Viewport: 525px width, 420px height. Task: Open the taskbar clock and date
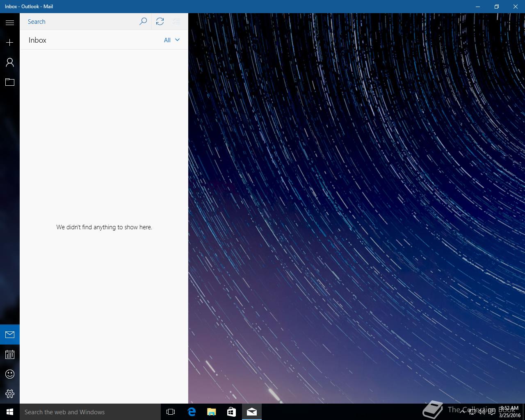coord(509,412)
